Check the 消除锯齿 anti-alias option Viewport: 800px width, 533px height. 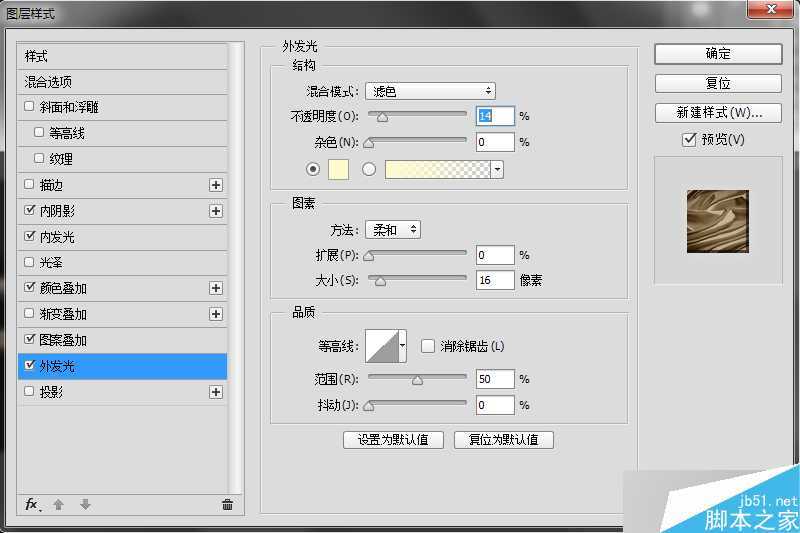click(x=428, y=346)
